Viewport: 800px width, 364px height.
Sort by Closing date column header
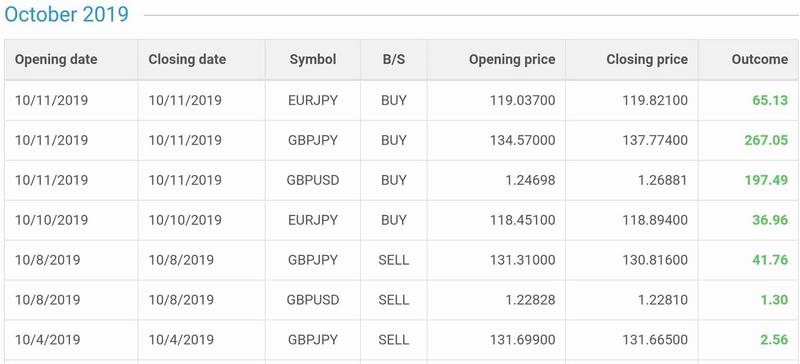(187, 60)
